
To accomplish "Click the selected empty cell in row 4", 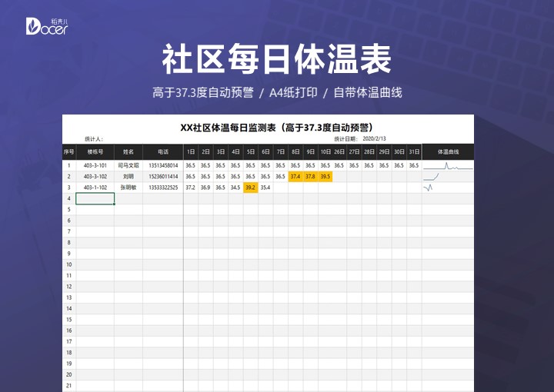I will [95, 198].
